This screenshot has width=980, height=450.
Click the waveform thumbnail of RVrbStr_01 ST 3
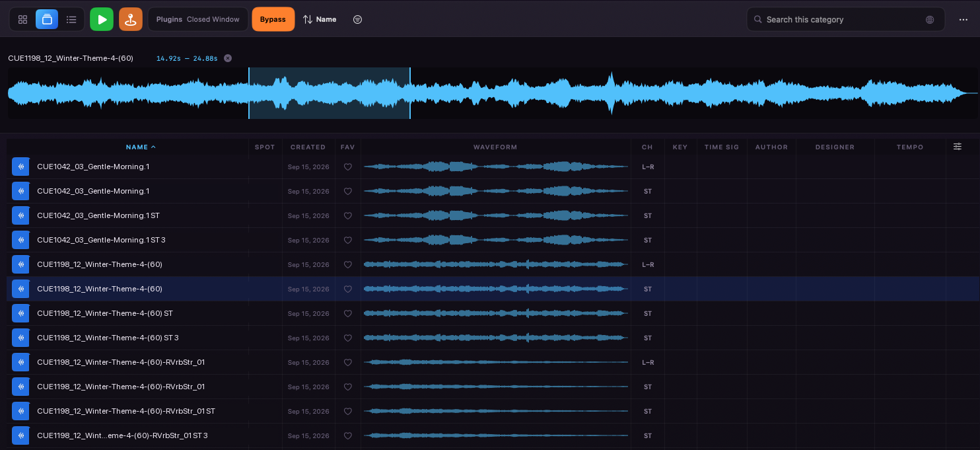coord(495,435)
